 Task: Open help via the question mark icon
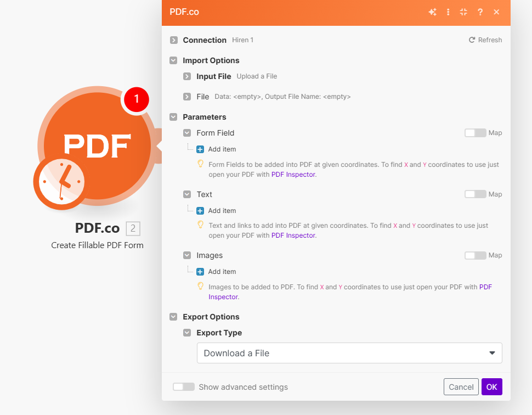tap(480, 12)
